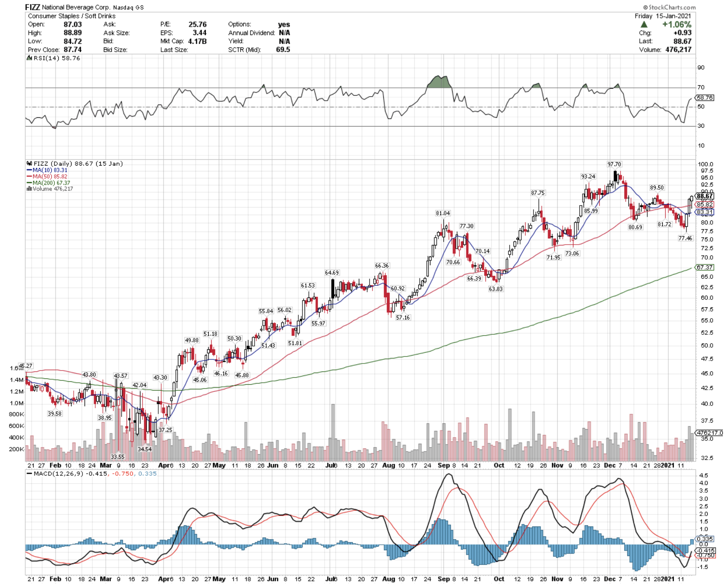Click the 97.70 peak price annotation
The image size is (728, 587).
coord(614,164)
